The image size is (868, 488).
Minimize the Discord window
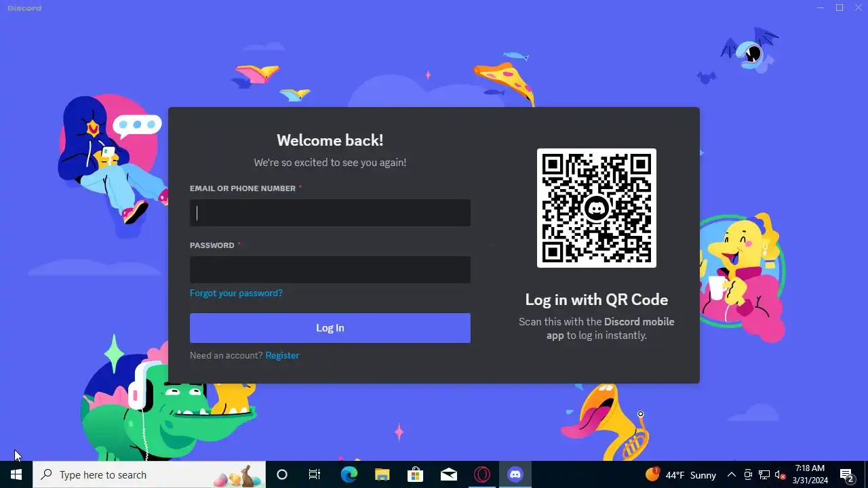coord(821,7)
